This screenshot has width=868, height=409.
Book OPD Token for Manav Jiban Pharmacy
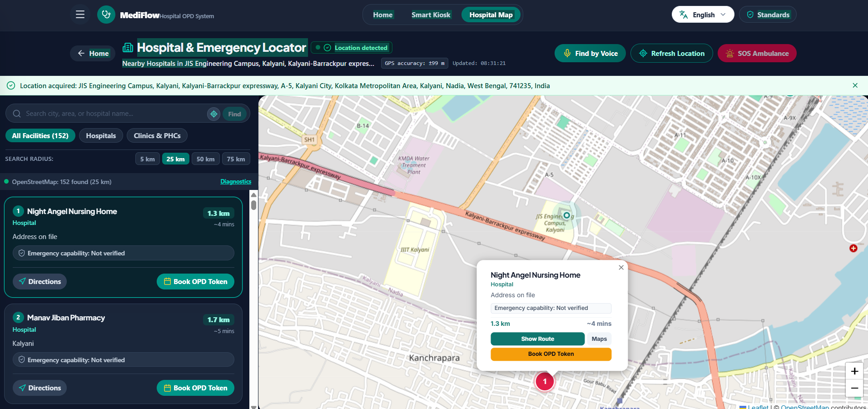pos(195,388)
